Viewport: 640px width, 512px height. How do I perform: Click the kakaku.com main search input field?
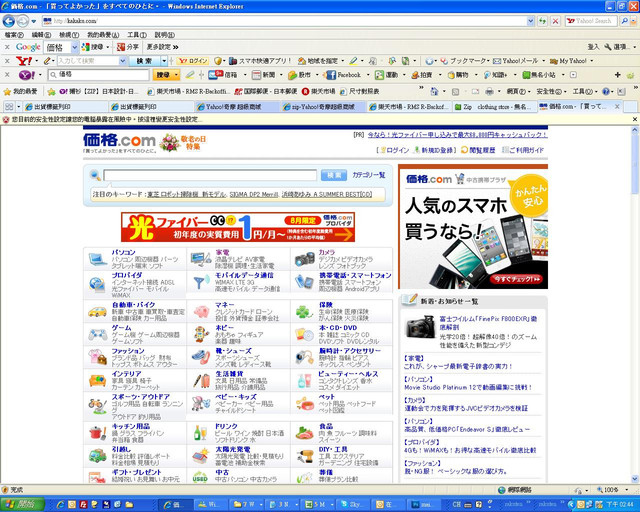[x=210, y=175]
